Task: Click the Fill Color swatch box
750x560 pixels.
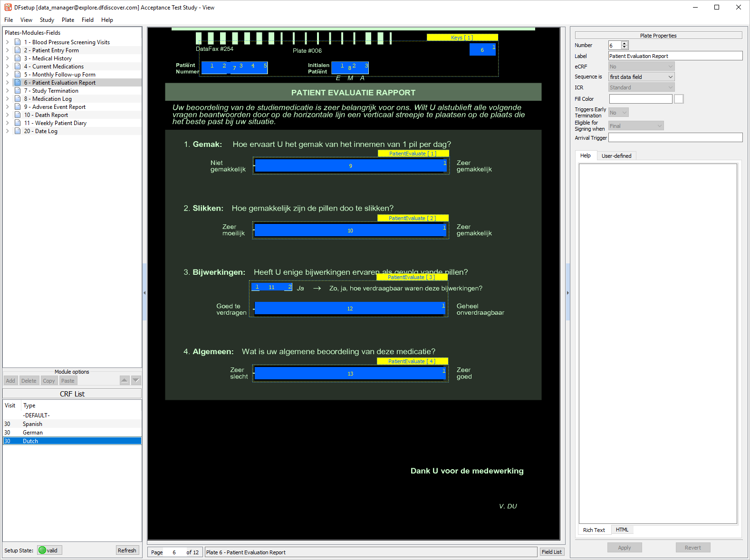Action: tap(679, 99)
